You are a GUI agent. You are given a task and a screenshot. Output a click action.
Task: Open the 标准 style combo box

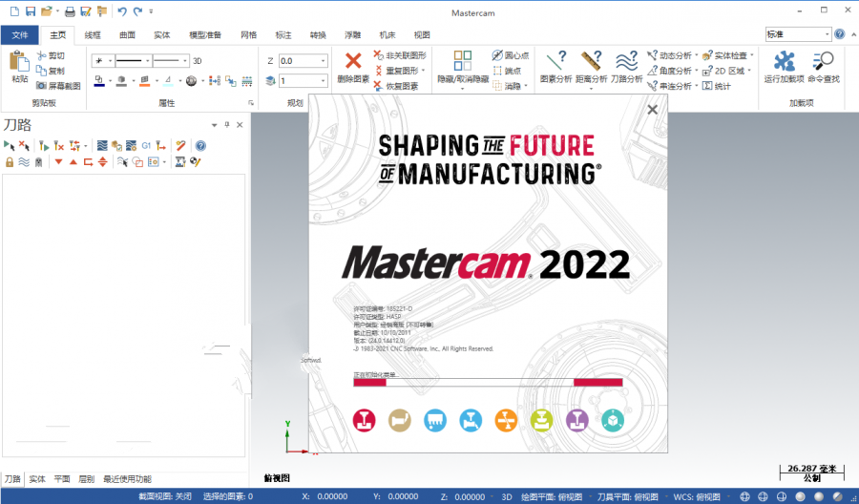pos(798,34)
